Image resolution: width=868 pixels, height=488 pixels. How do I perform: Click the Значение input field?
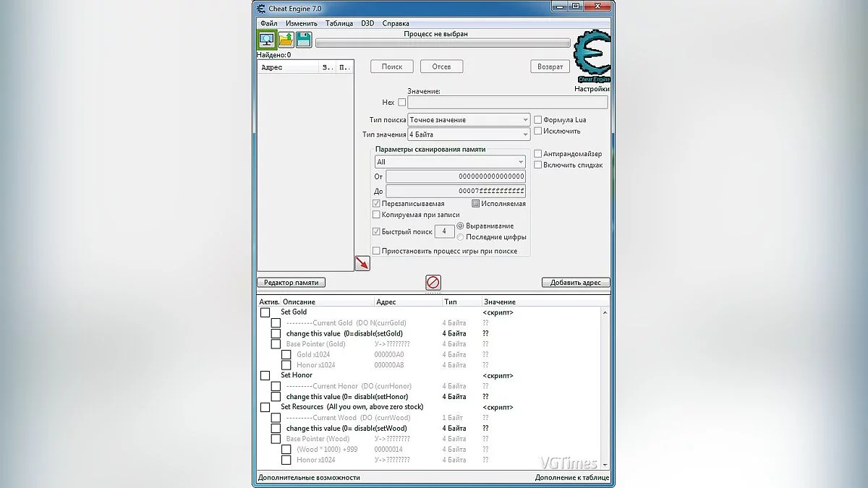pos(508,103)
